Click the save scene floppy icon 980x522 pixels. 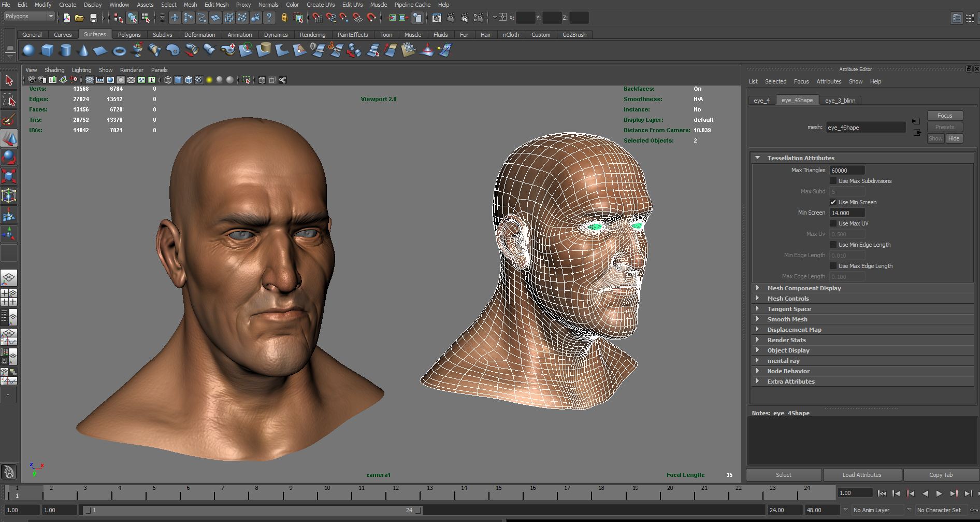pyautogui.click(x=94, y=18)
